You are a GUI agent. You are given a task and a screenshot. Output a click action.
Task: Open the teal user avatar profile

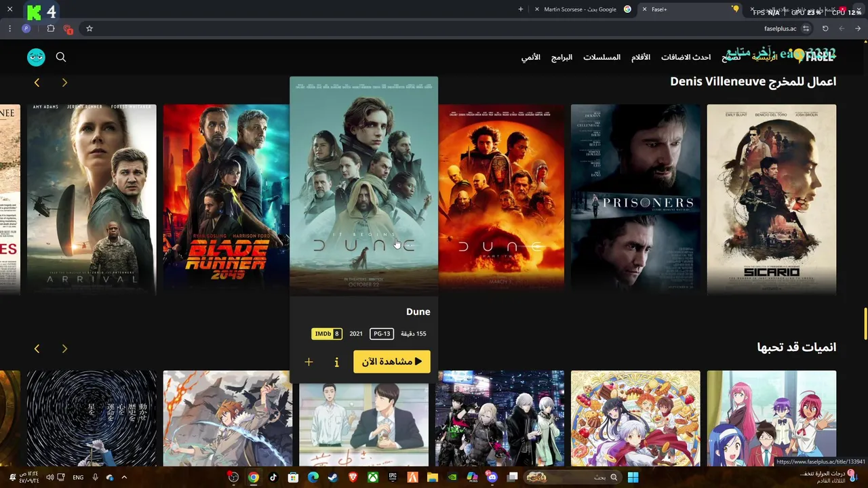coord(36,57)
